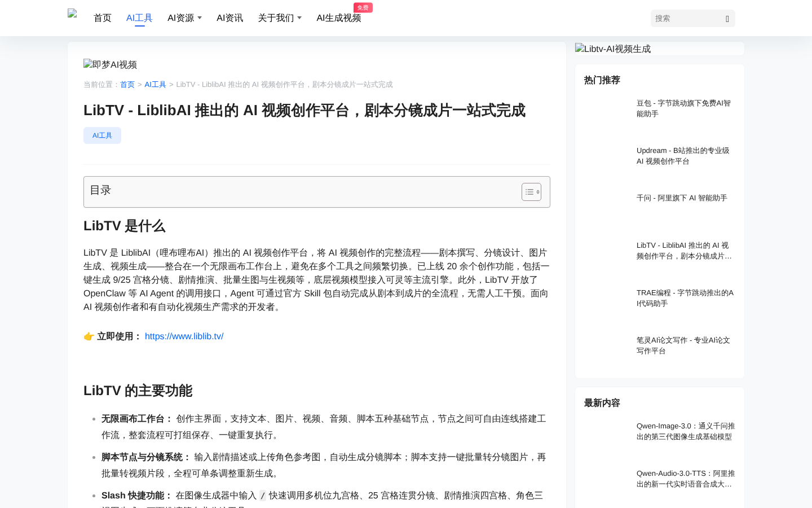The width and height of the screenshot is (812, 508).
Task: Open the Qwen-Audio-3.0-TTS latest article
Action: click(x=685, y=479)
